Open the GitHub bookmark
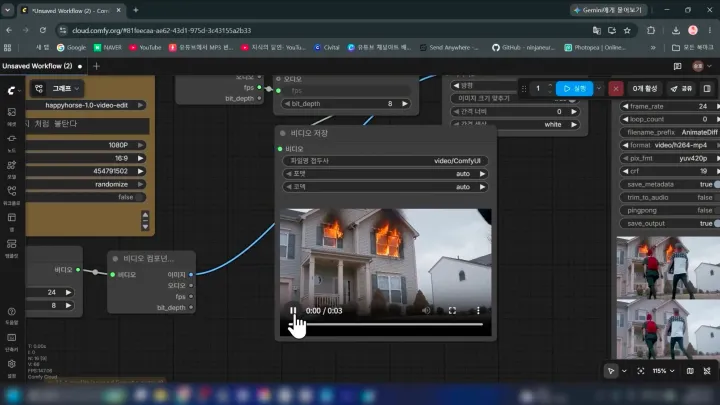The height and width of the screenshot is (405, 720). [x=523, y=47]
